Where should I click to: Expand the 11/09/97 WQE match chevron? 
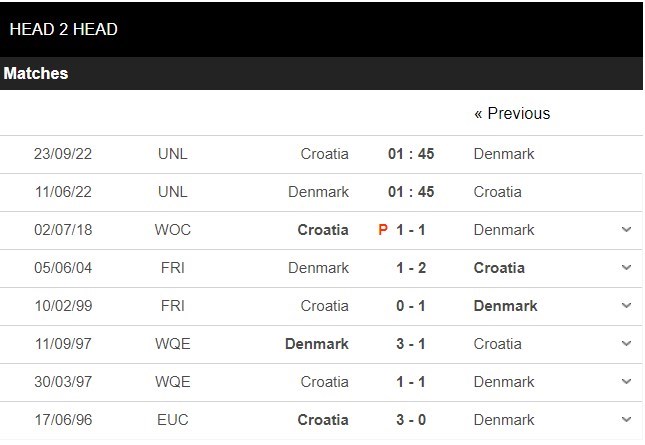click(x=626, y=343)
